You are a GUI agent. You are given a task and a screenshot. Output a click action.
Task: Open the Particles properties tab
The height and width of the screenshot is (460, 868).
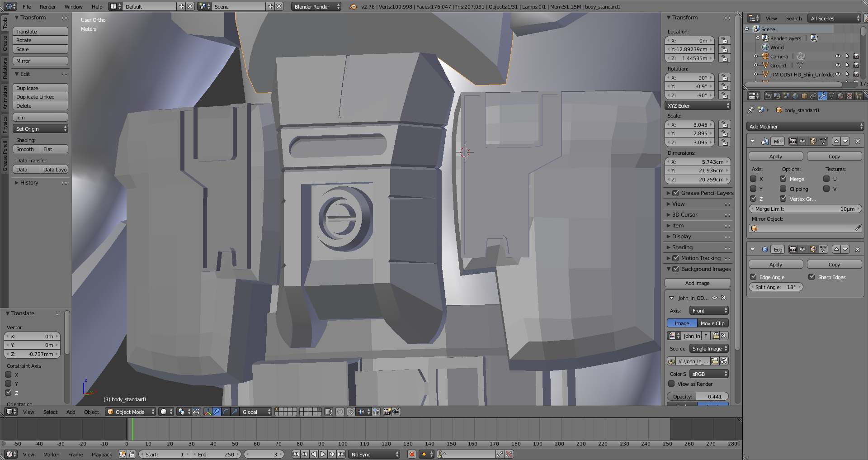point(859,96)
